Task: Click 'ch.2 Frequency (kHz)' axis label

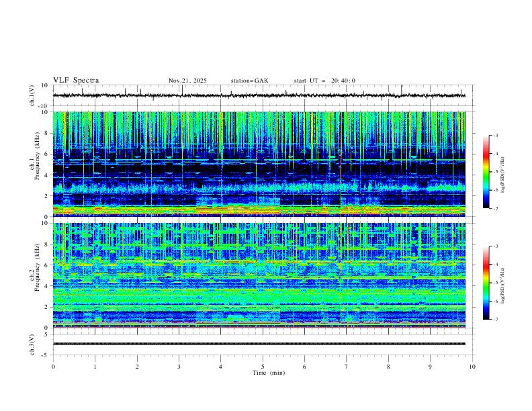Action: pyautogui.click(x=35, y=267)
